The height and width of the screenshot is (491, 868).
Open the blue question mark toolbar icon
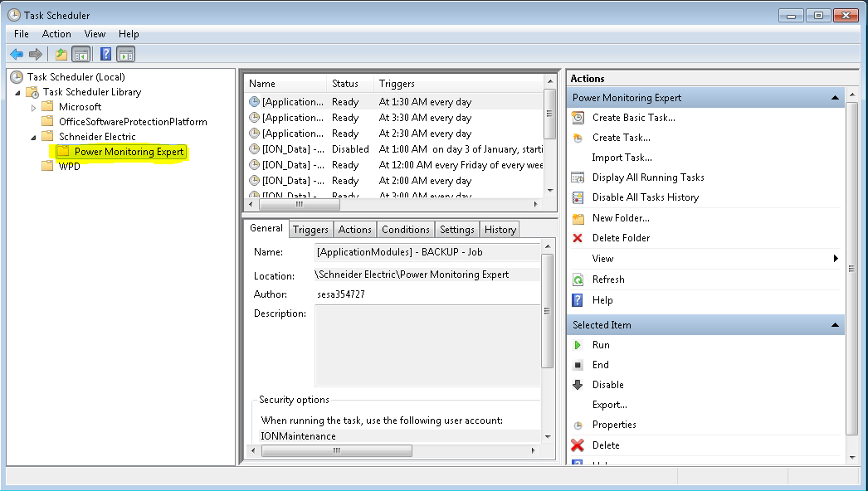point(105,54)
